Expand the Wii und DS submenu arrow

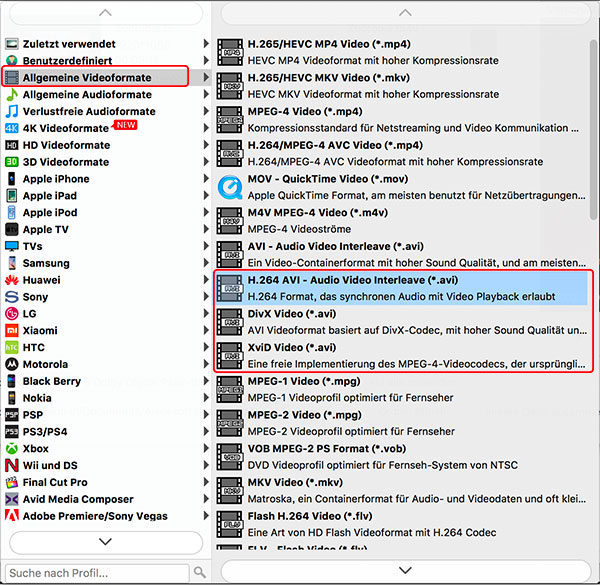coord(206,465)
